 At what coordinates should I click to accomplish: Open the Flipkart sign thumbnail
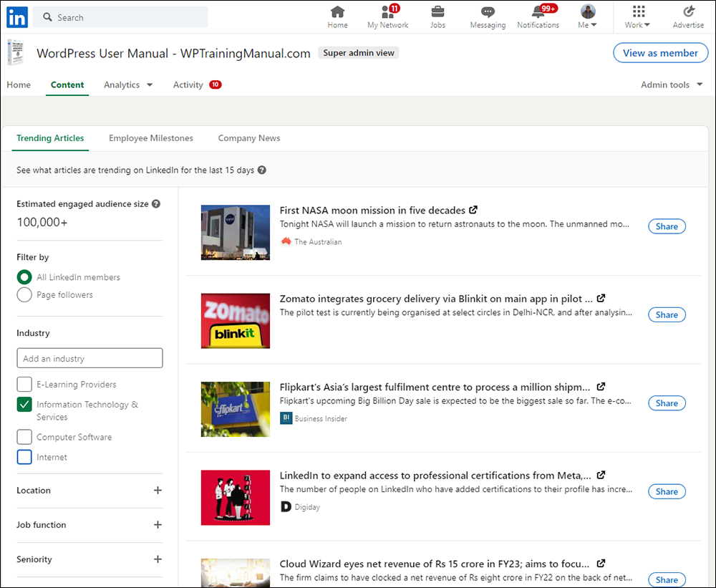[235, 410]
